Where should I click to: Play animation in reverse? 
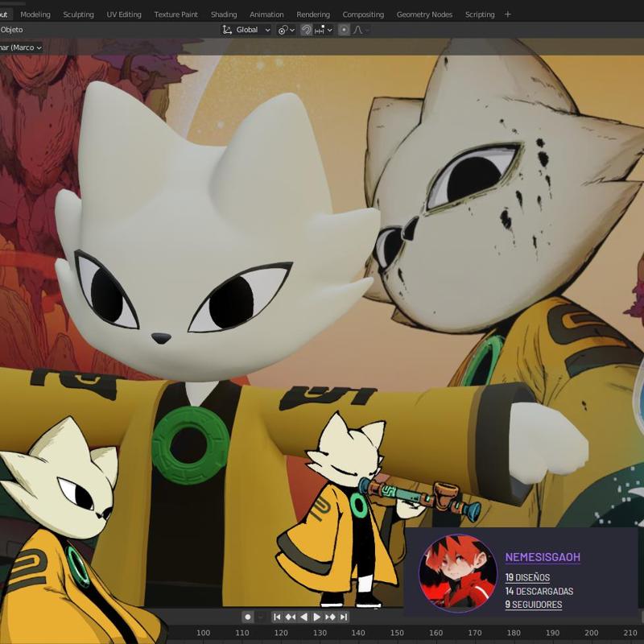pyautogui.click(x=303, y=617)
